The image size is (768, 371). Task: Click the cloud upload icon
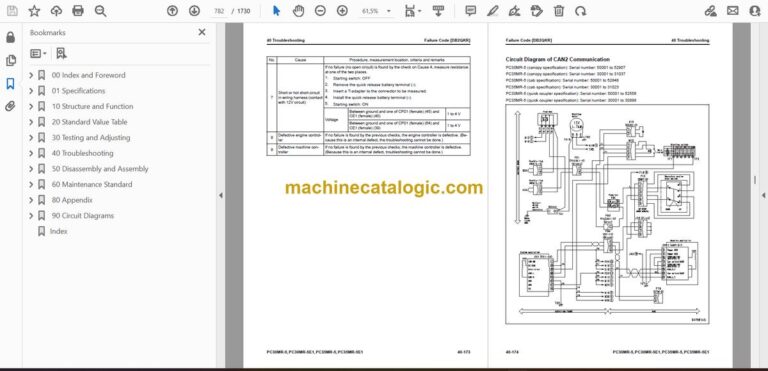pyautogui.click(x=56, y=11)
